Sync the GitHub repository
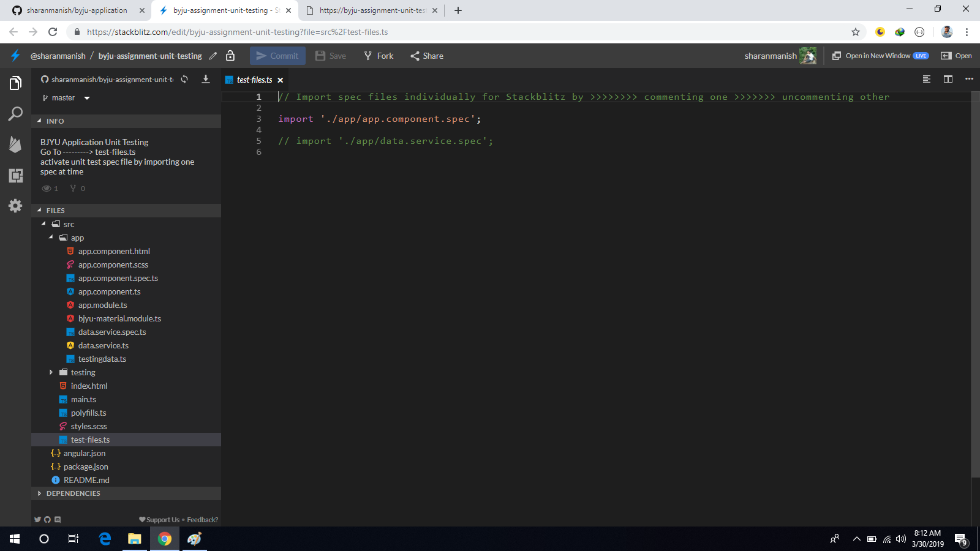Viewport: 980px width, 551px height. pos(184,80)
